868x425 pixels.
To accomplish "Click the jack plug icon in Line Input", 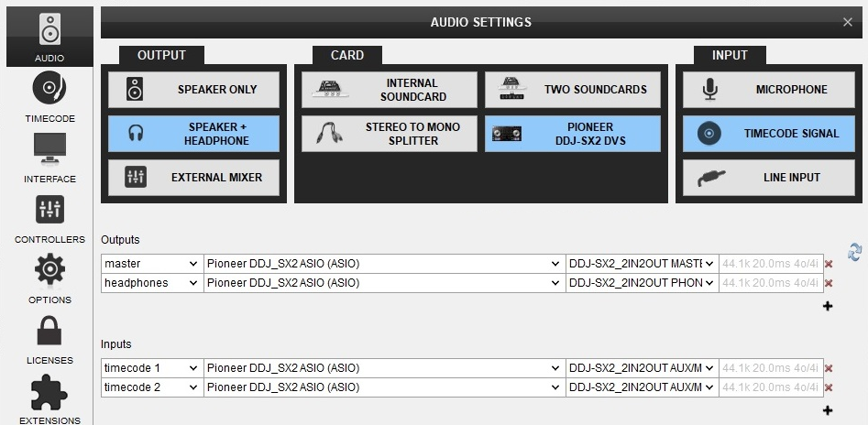I will [x=711, y=178].
